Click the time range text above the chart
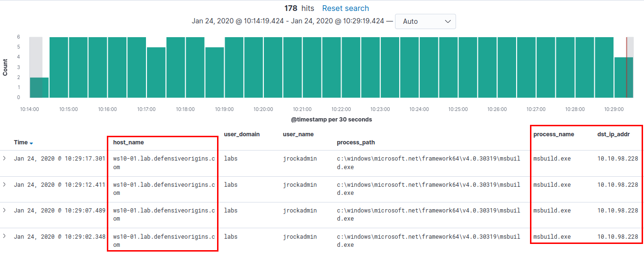The height and width of the screenshot is (253, 644). coord(288,21)
